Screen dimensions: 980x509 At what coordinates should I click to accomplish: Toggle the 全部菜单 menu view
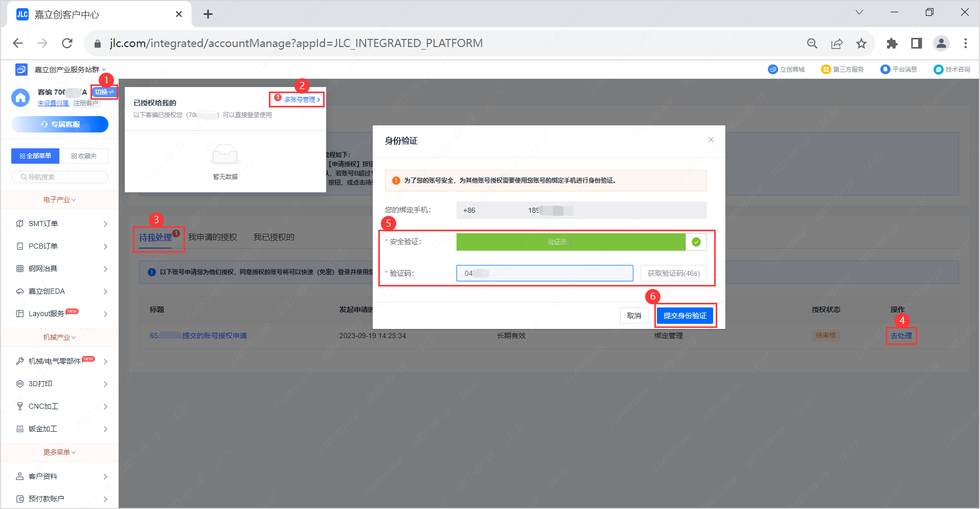click(x=35, y=156)
